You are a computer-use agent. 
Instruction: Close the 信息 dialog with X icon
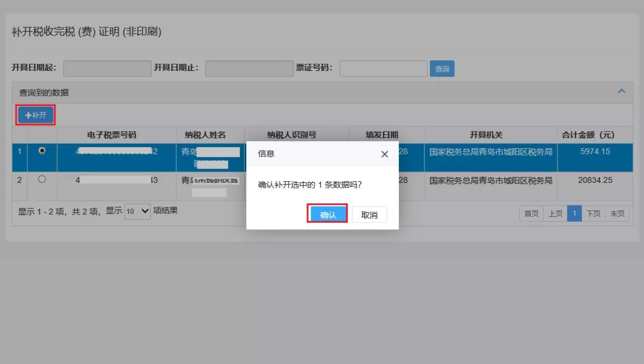[x=385, y=154]
